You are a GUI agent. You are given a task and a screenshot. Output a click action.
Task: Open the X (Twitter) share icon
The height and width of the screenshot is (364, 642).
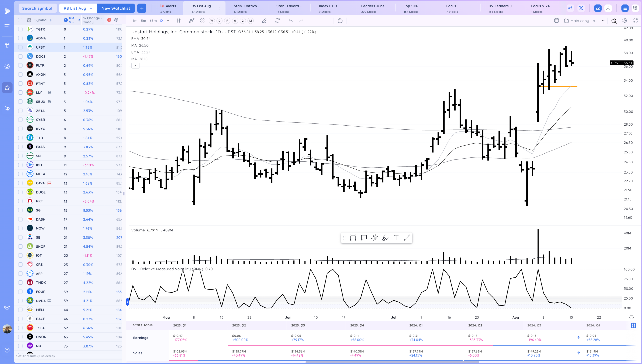581,8
